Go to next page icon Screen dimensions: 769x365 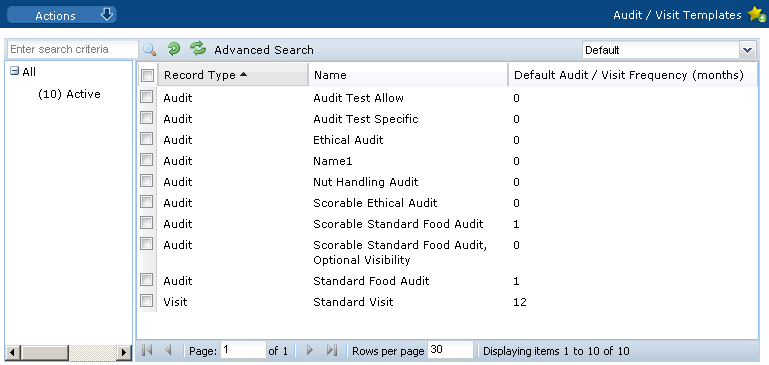[x=310, y=350]
